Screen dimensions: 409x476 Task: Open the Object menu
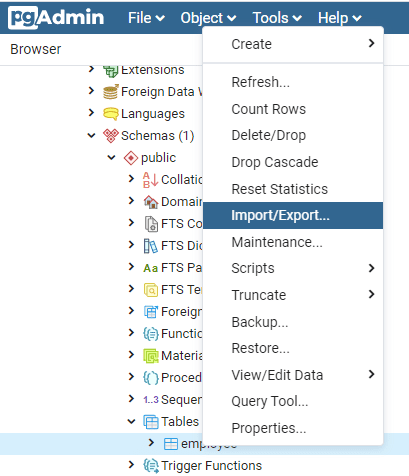coord(208,18)
